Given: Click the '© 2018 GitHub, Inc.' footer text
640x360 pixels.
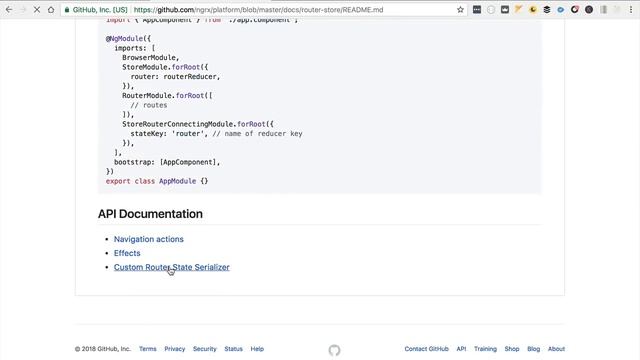Looking at the screenshot, I should 103,349.
